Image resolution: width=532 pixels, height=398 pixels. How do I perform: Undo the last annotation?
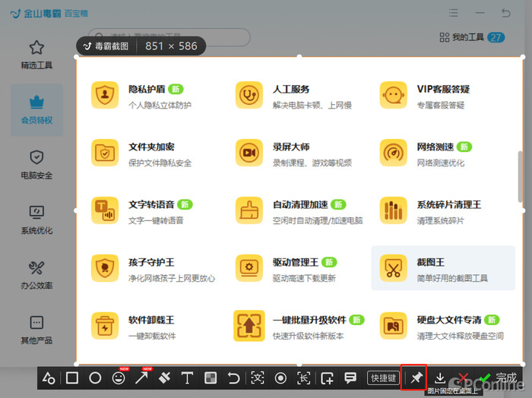(233, 377)
